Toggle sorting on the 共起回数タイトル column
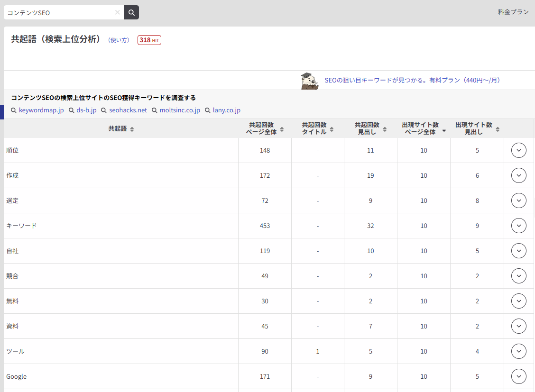535x392 pixels. pos(332,128)
